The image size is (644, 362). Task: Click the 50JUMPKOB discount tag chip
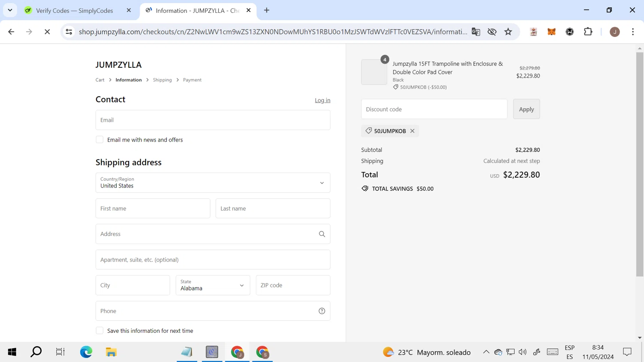pyautogui.click(x=390, y=131)
